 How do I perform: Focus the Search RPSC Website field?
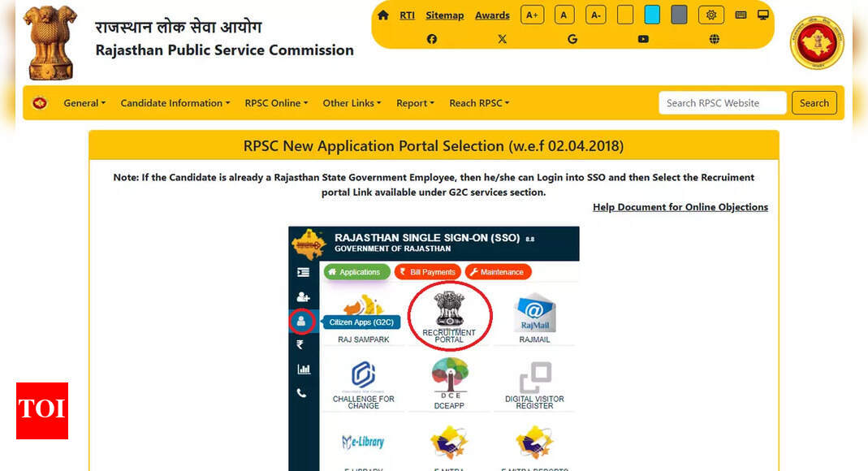point(723,103)
